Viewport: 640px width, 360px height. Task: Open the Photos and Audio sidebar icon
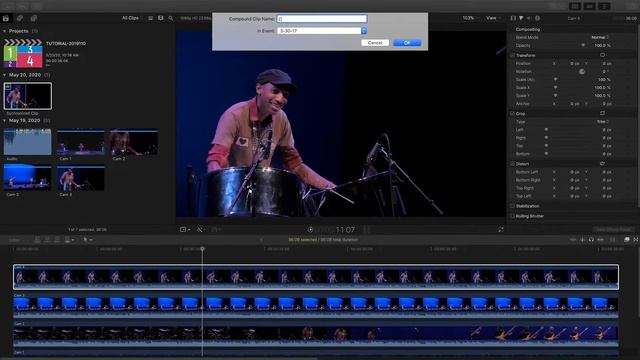click(x=20, y=18)
